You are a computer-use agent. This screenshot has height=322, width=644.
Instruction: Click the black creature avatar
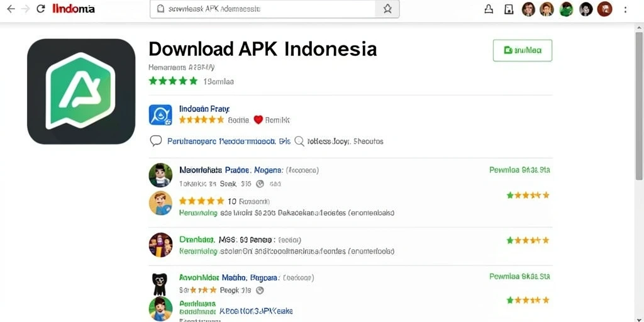(x=159, y=284)
